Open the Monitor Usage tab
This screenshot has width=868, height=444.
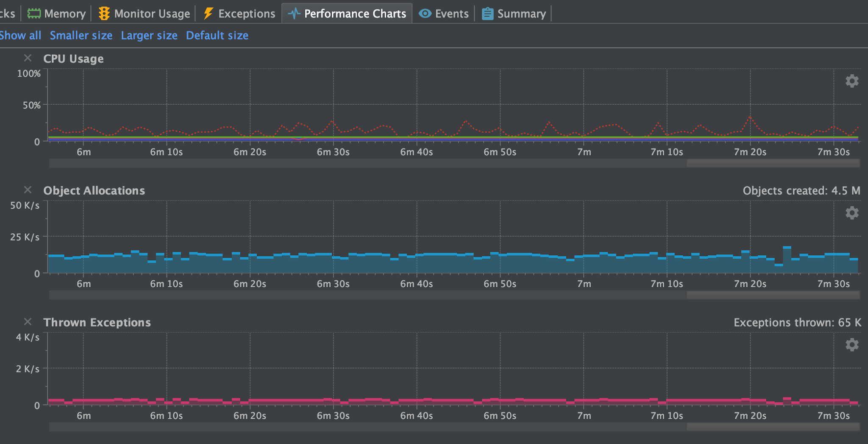point(144,14)
